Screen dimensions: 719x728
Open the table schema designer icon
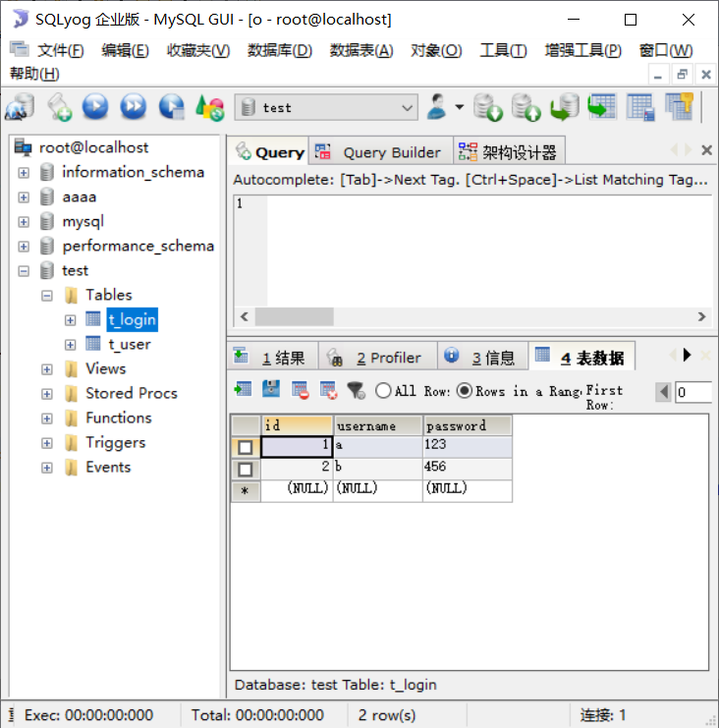[x=640, y=107]
